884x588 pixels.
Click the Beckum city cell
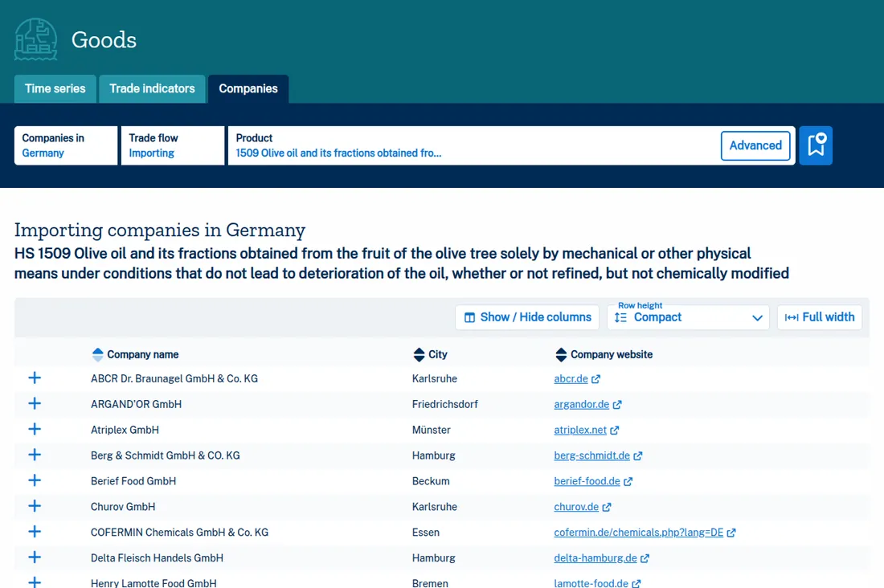431,481
